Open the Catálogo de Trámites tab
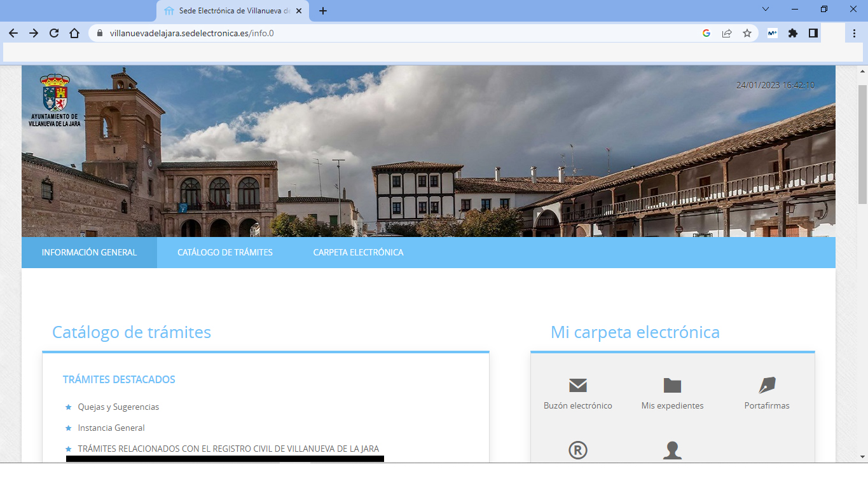 coord(225,252)
